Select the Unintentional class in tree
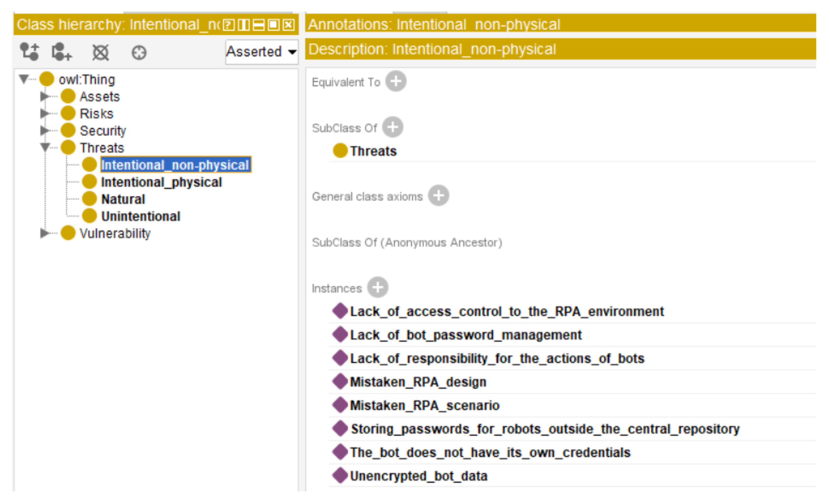 pos(140,216)
